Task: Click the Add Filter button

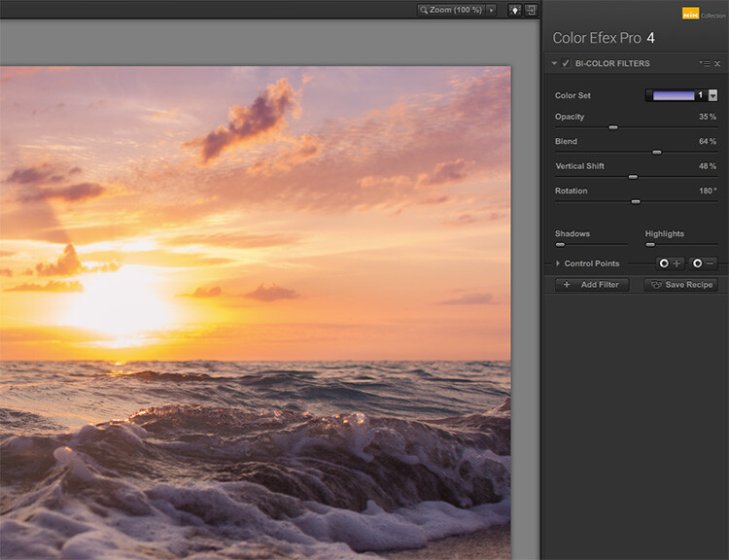Action: pyautogui.click(x=593, y=285)
